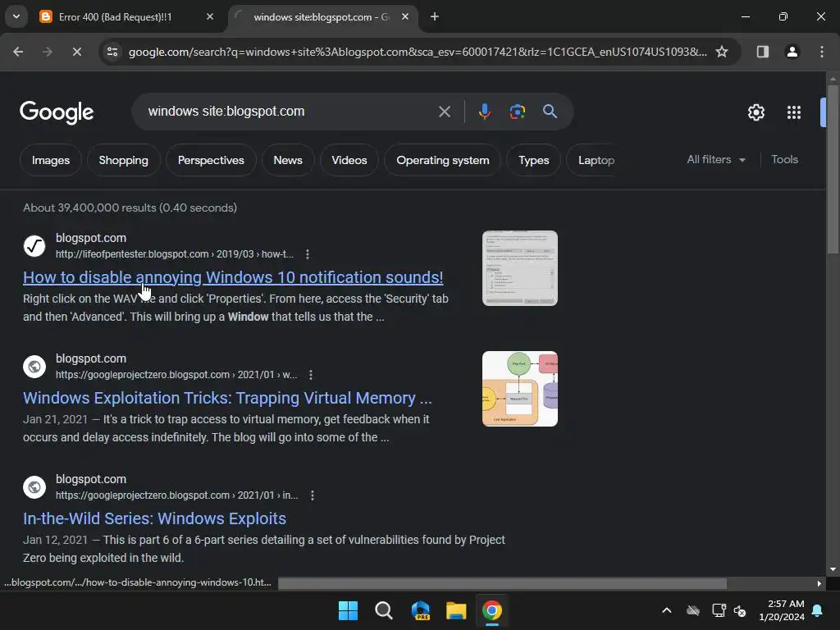Viewport: 840px width, 630px height.
Task: Submit search with magnifier icon
Action: tap(550, 112)
